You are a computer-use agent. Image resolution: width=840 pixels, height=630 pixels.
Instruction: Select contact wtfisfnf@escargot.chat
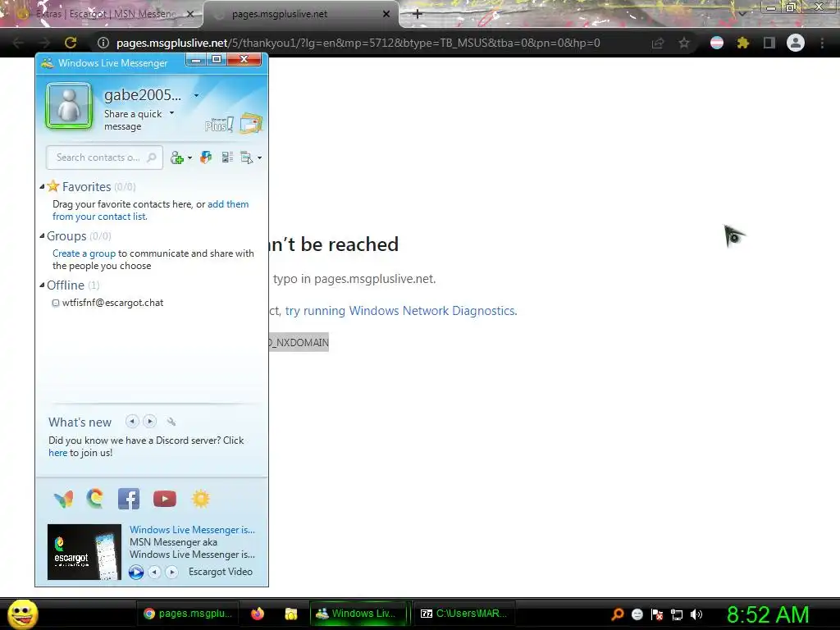[x=112, y=303]
